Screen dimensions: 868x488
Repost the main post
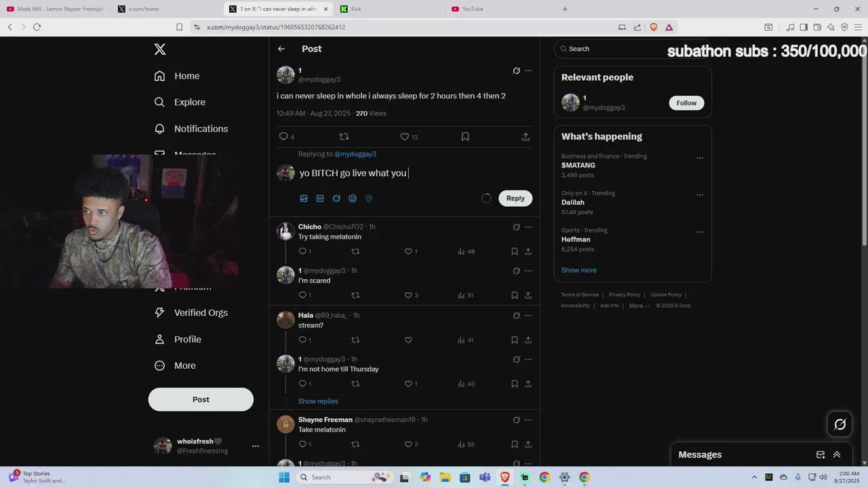tap(344, 137)
